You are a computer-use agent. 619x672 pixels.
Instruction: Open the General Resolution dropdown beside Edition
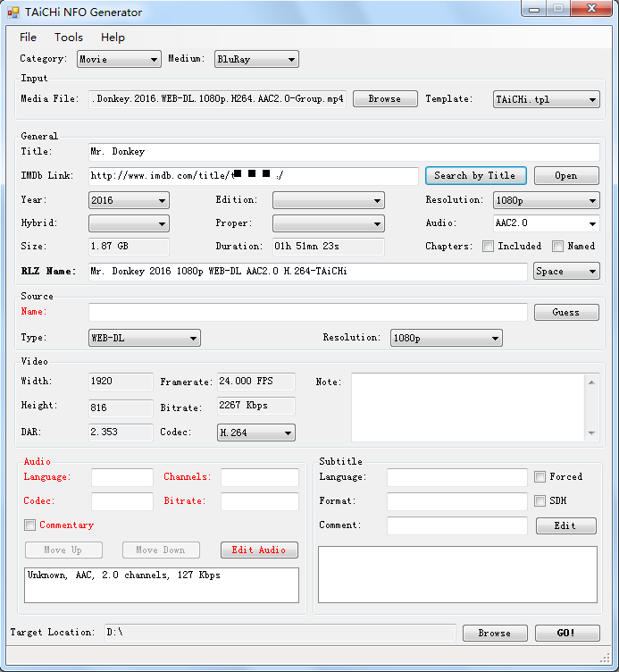point(546,200)
